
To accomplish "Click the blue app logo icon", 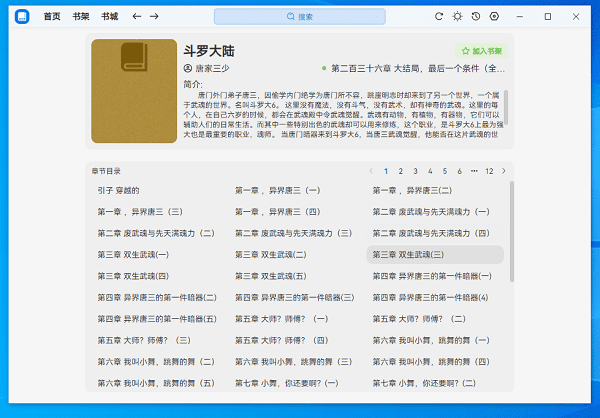I will click(22, 16).
